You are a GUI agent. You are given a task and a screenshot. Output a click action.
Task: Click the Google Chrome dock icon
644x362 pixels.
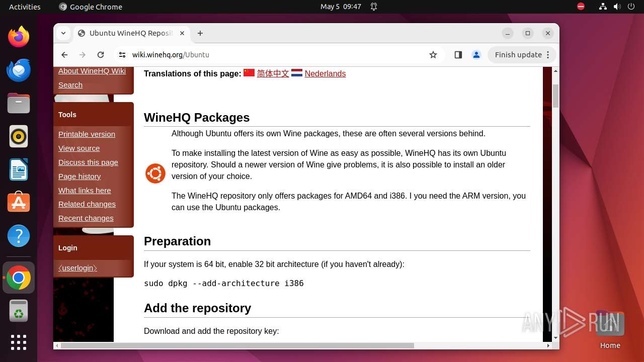pos(19,278)
